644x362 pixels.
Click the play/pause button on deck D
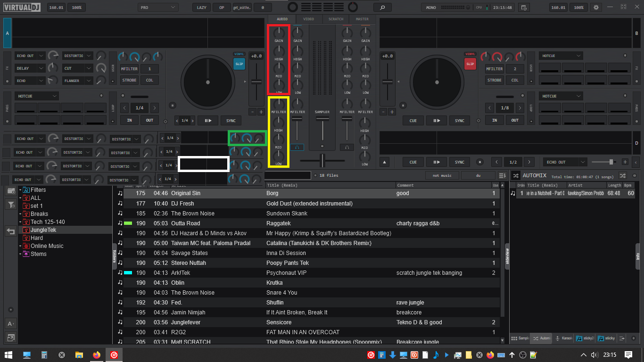tap(437, 162)
